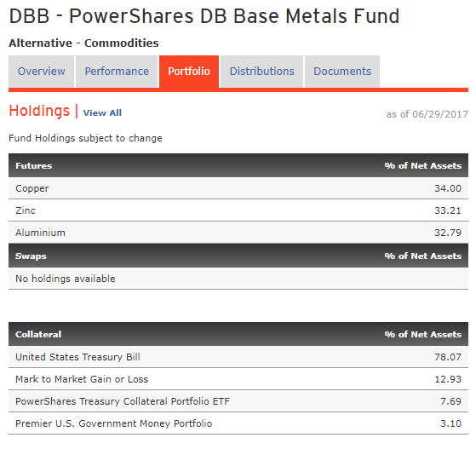Select Premier U.S. Government Money Portfolio row
The width and height of the screenshot is (476, 449).
point(238,423)
